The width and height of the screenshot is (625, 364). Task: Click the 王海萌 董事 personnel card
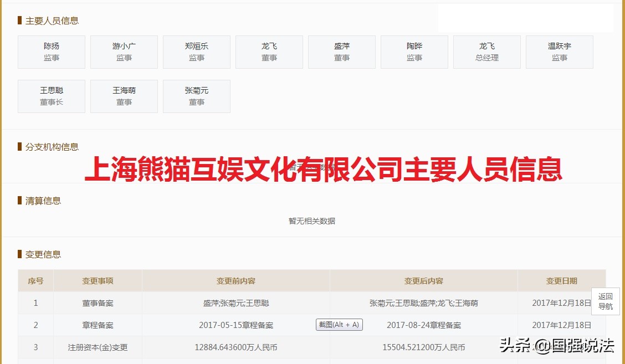pyautogui.click(x=124, y=96)
